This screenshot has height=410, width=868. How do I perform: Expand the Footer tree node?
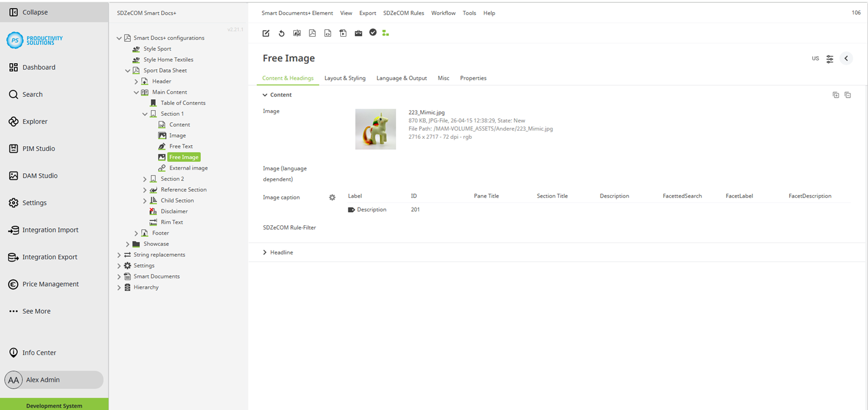pos(137,233)
